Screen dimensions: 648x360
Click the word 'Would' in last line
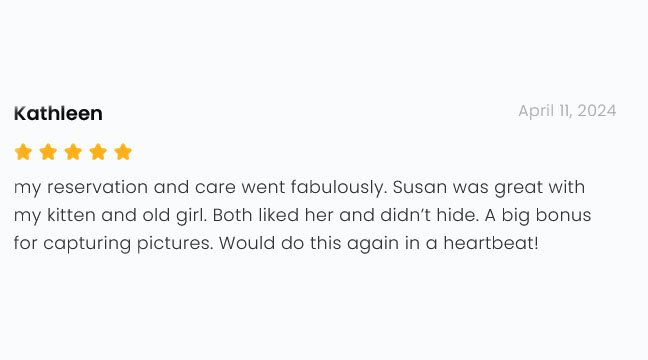tap(247, 243)
